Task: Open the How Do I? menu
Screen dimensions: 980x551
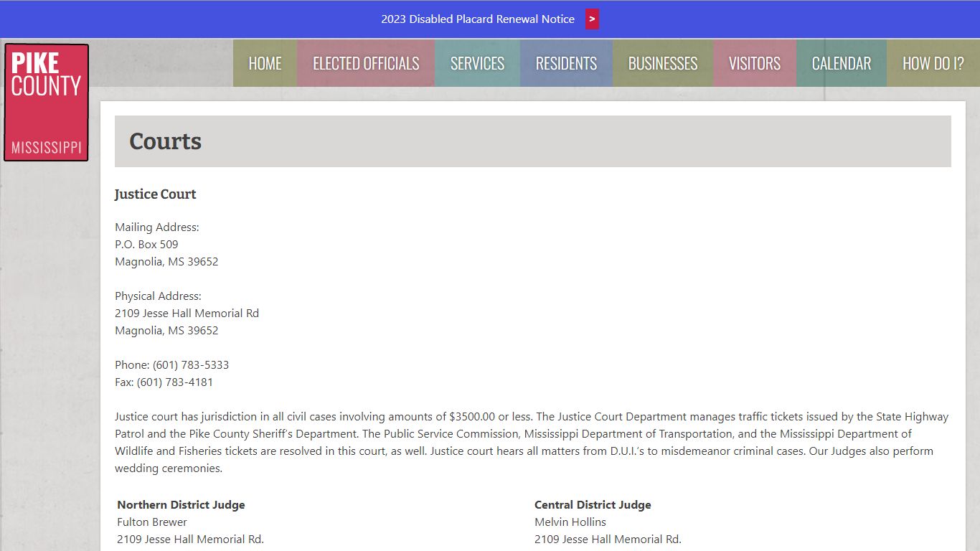Action: 933,63
